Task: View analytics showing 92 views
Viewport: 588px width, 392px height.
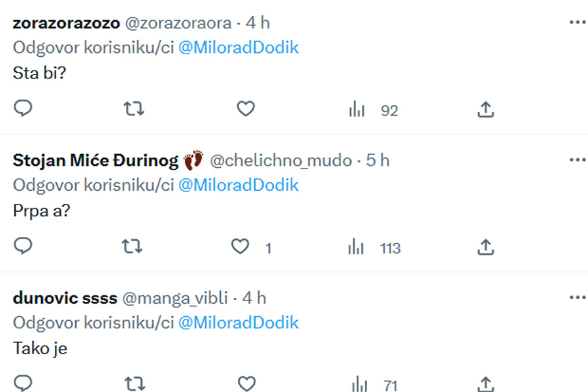Action: (373, 110)
